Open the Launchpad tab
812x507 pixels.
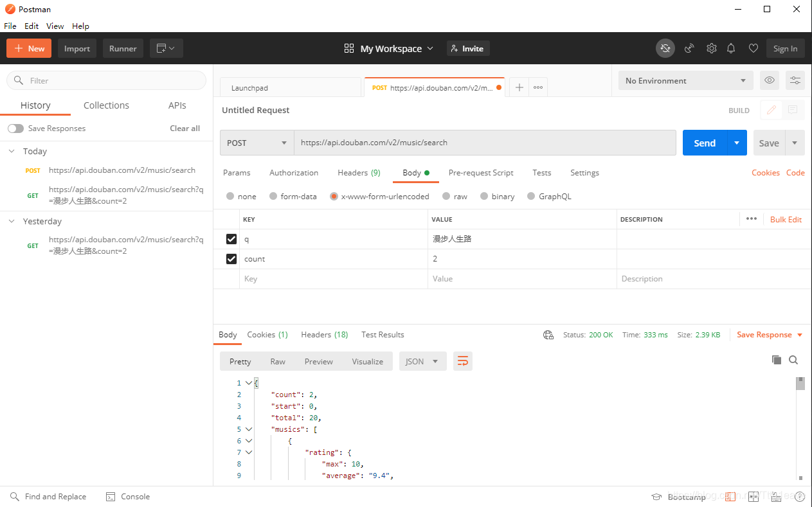click(291, 88)
